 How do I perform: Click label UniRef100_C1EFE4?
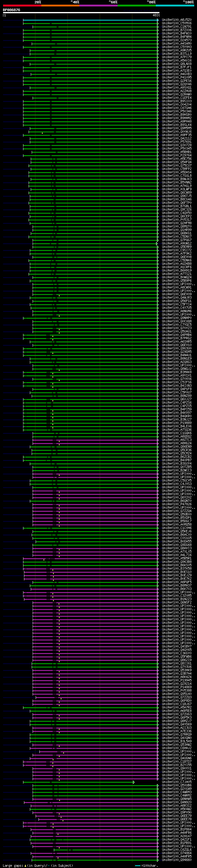[176, 98]
